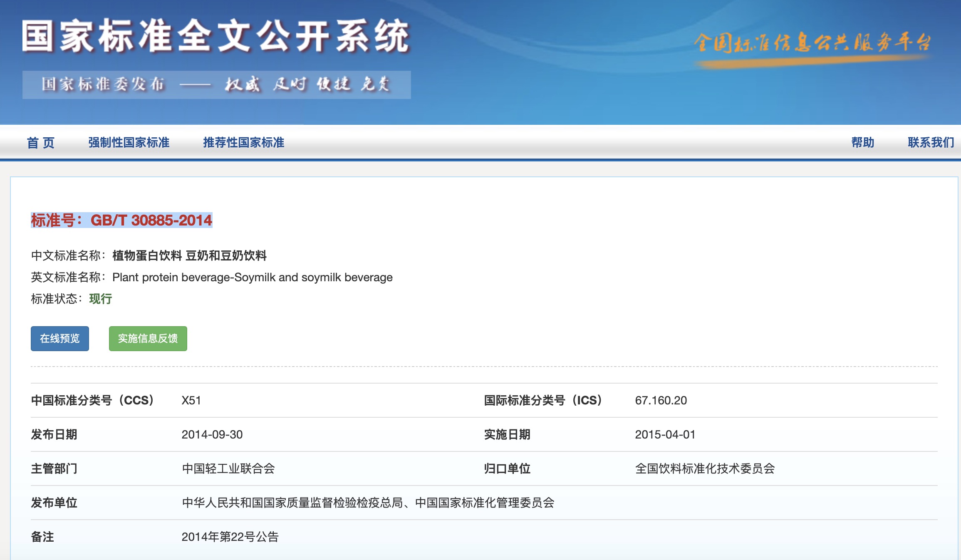The image size is (961, 560).
Task: Click the 现行 status label
Action: point(100,299)
